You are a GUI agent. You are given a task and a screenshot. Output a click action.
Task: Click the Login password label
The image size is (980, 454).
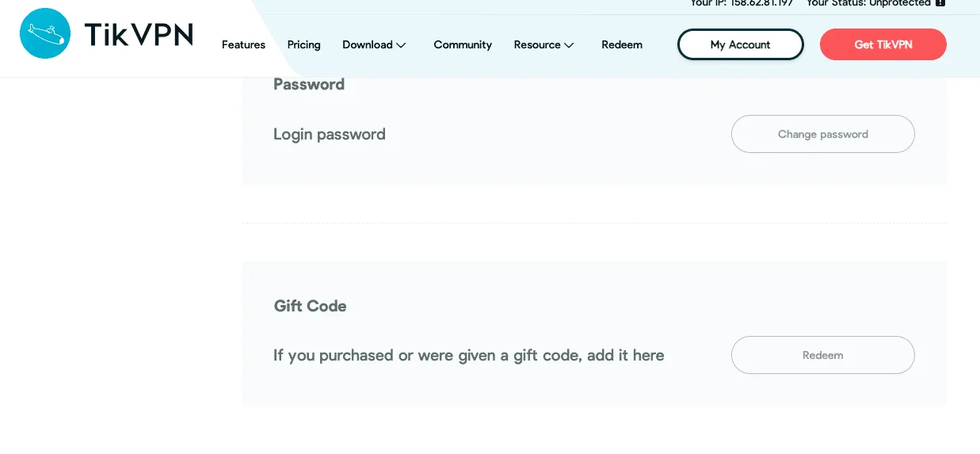[330, 134]
